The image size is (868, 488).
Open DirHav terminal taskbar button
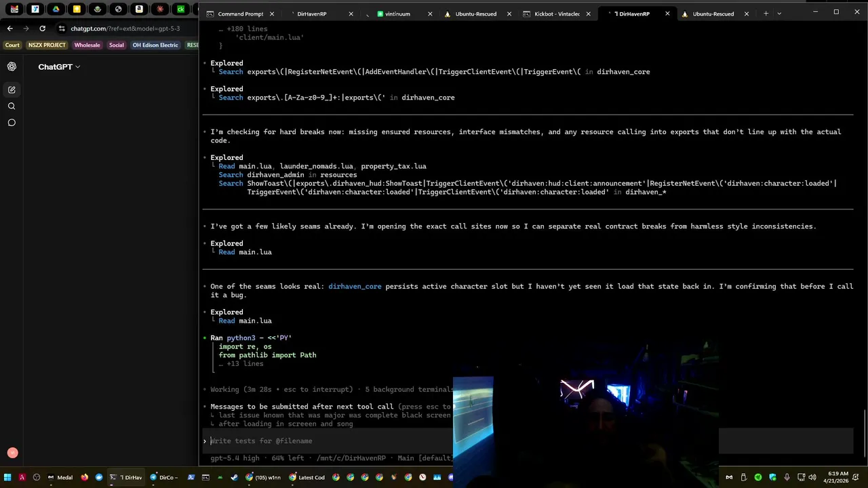[x=126, y=477]
